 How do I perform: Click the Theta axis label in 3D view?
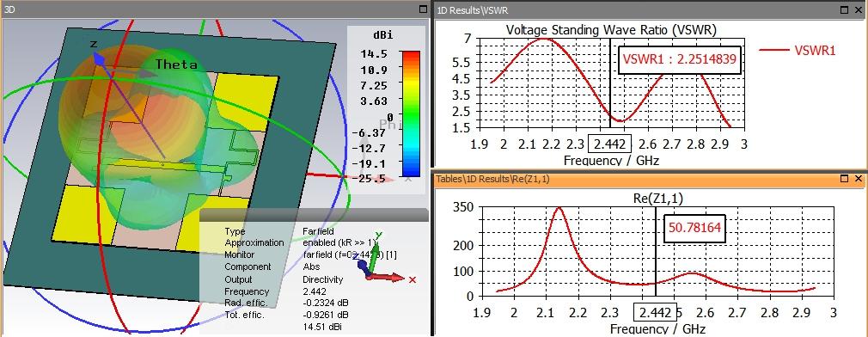176,64
